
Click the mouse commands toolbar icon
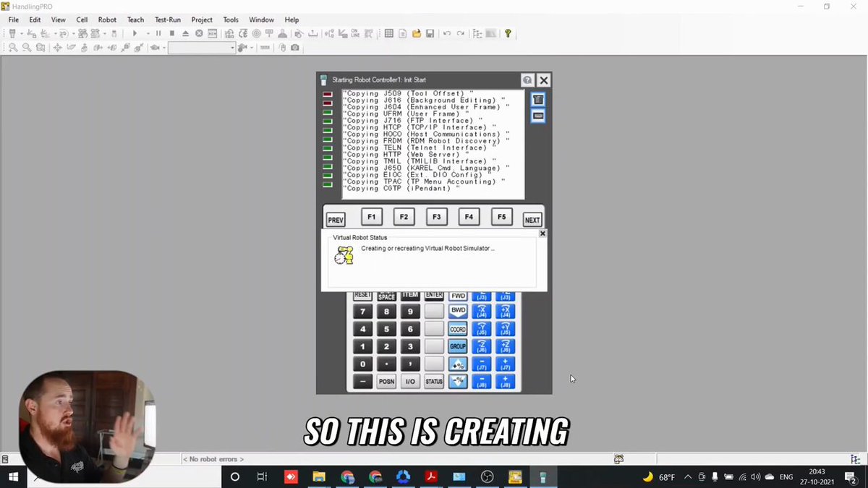point(282,48)
